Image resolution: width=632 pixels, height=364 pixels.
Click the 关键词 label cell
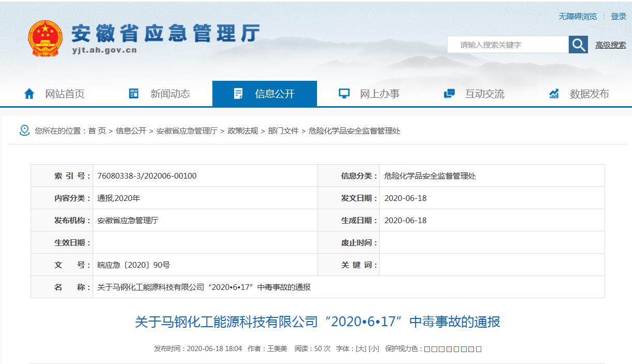[x=349, y=265]
